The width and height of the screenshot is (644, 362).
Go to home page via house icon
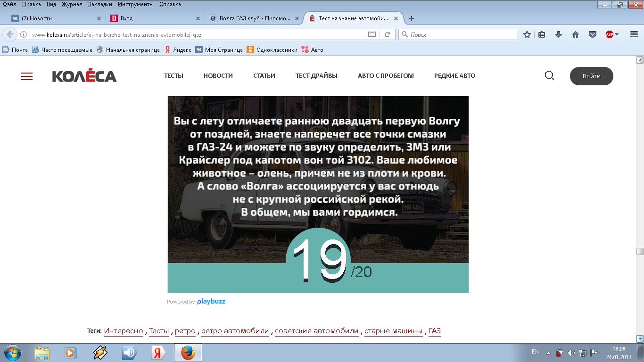point(576,34)
